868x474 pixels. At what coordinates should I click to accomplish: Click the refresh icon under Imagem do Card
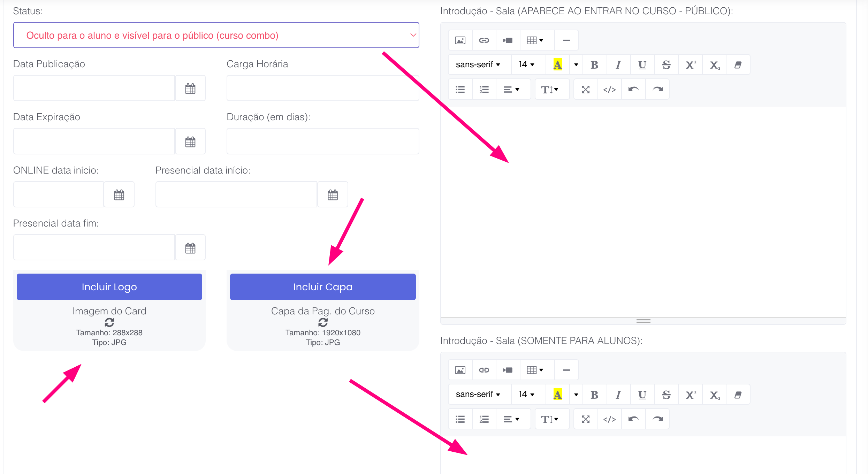(x=109, y=322)
